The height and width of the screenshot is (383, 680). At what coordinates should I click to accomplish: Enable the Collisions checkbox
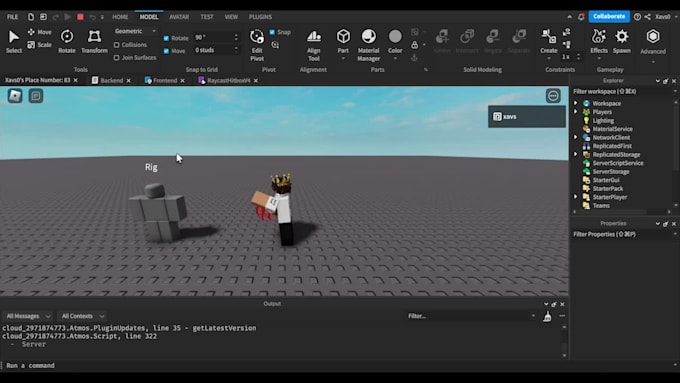click(x=116, y=45)
